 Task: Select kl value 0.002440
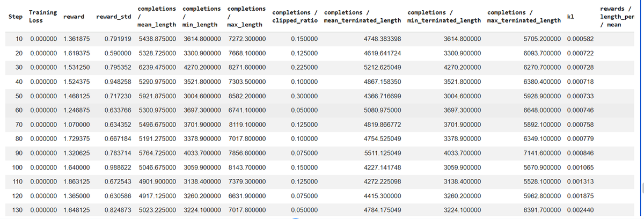click(x=580, y=210)
